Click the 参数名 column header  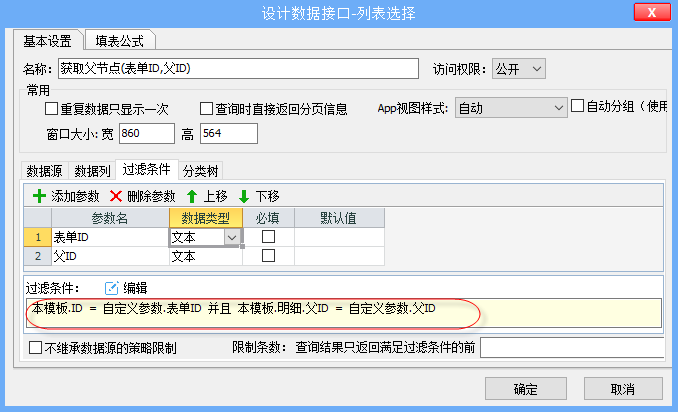tap(110, 218)
